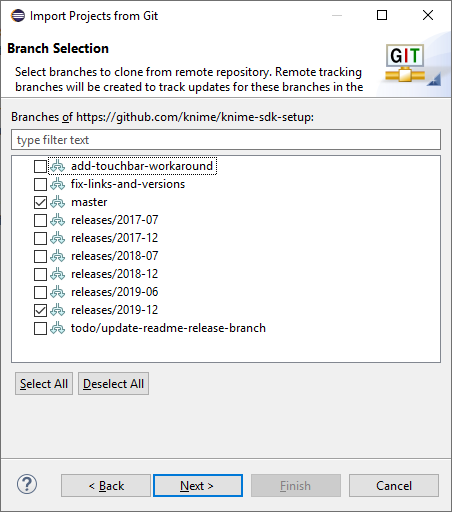Click the branch icon next to master

pyautogui.click(x=58, y=202)
